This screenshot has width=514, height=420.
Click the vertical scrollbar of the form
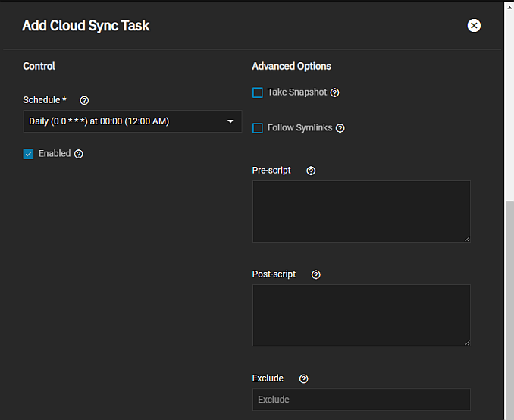pos(509,303)
